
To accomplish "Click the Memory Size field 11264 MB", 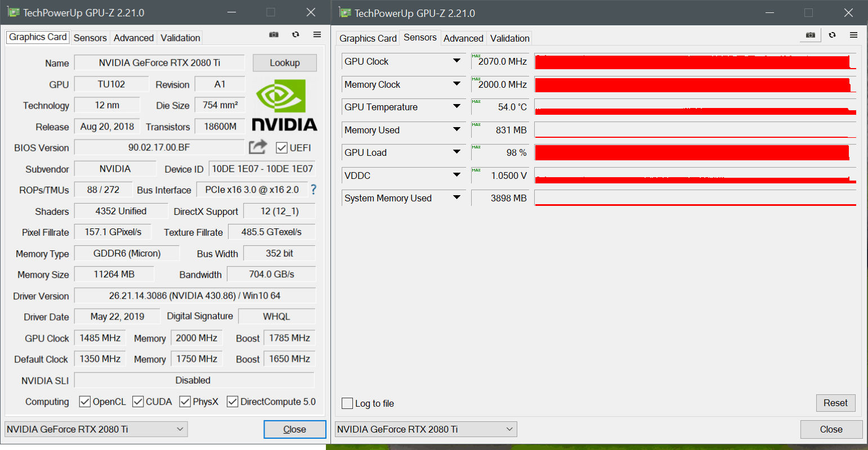I will 114,274.
